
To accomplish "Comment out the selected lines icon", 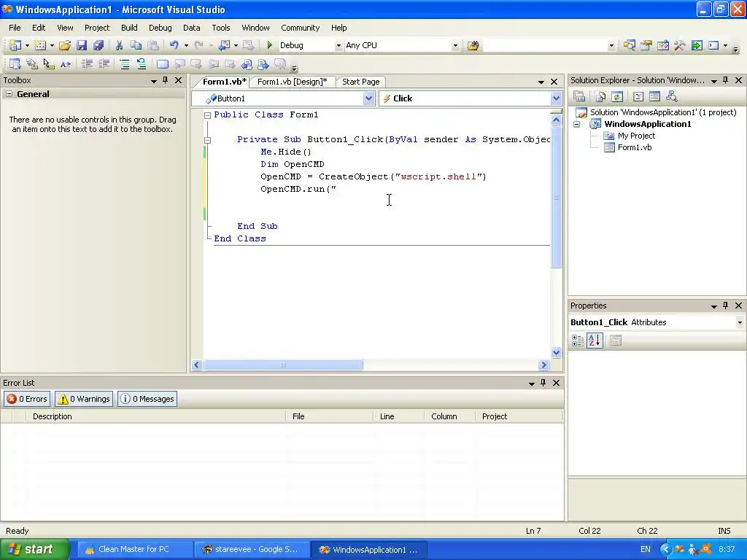I will (x=124, y=64).
